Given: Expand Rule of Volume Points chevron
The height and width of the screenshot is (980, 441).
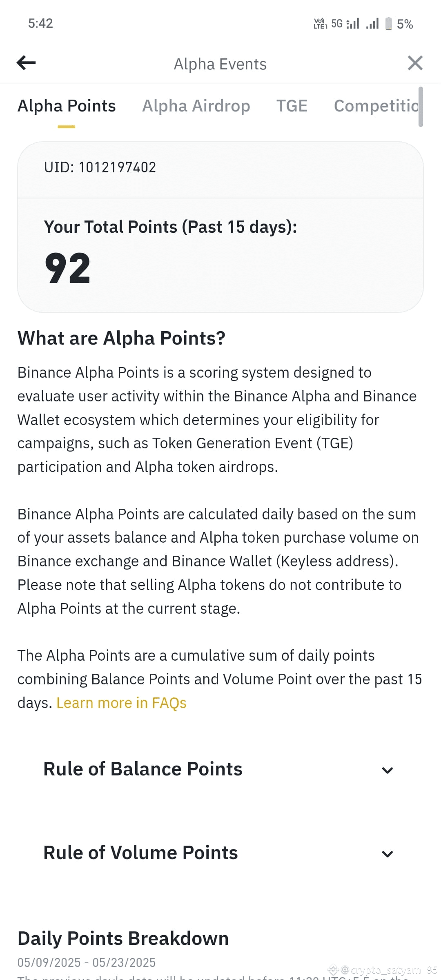Looking at the screenshot, I should [x=387, y=854].
